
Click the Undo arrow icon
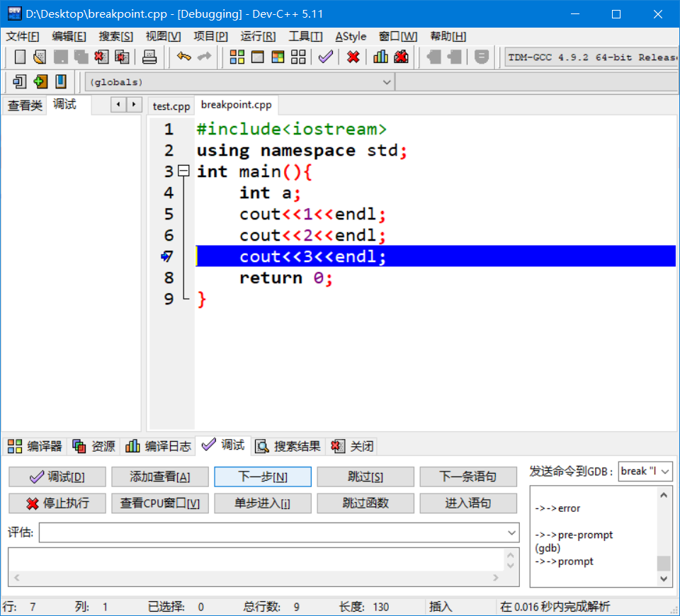click(x=183, y=58)
